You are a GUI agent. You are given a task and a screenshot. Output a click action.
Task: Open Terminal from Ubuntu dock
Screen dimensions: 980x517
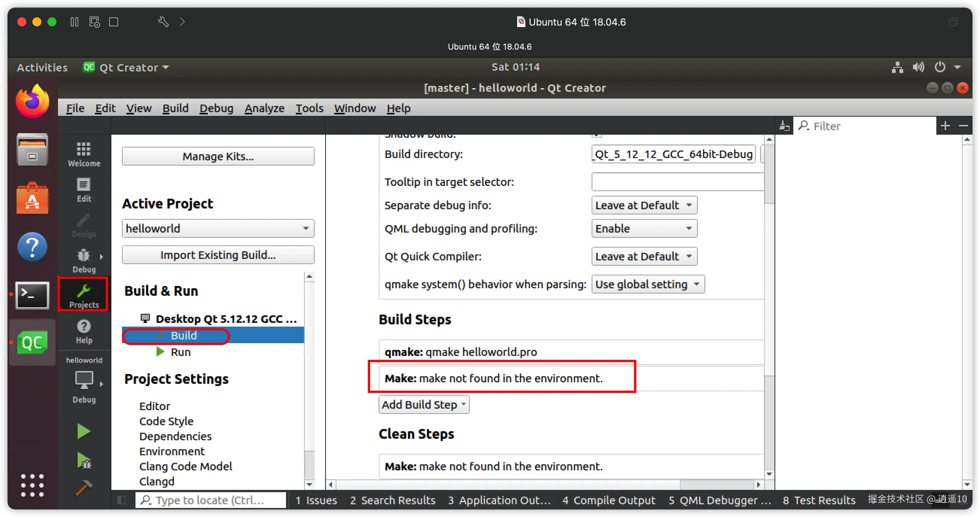[x=32, y=295]
